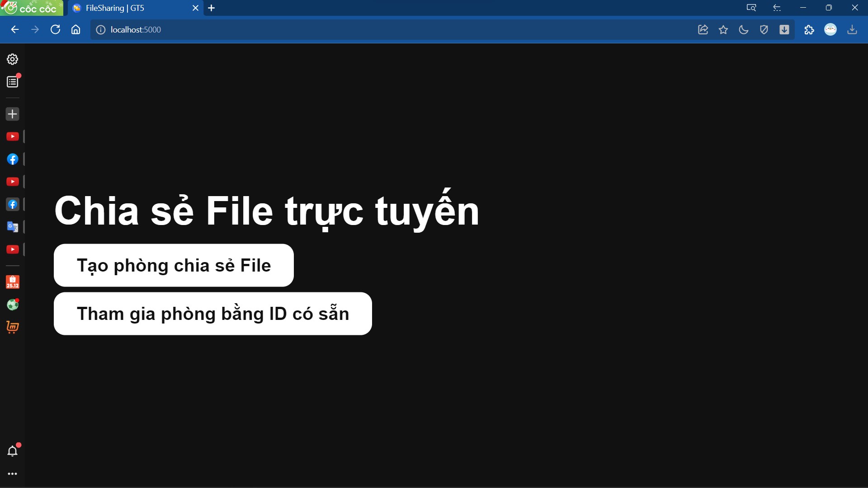The height and width of the screenshot is (488, 868).
Task: Open Cốc Cốc settings via gear icon
Action: [x=12, y=59]
